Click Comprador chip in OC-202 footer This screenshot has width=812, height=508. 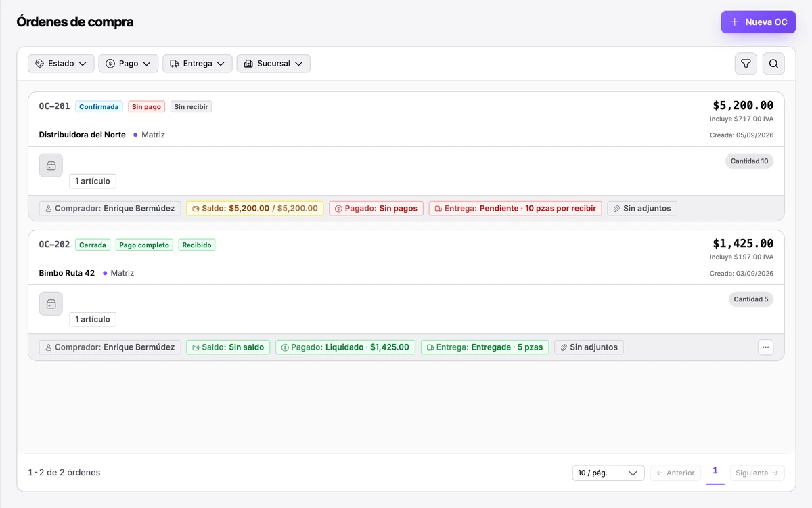pos(110,347)
